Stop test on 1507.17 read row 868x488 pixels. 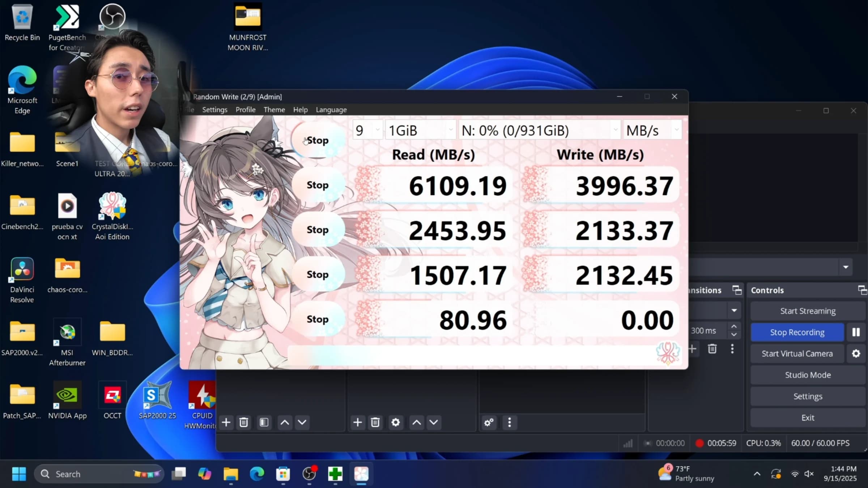318,275
